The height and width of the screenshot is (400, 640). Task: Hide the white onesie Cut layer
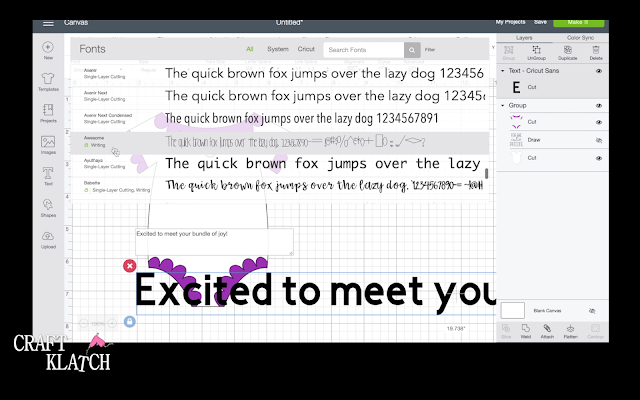599,158
